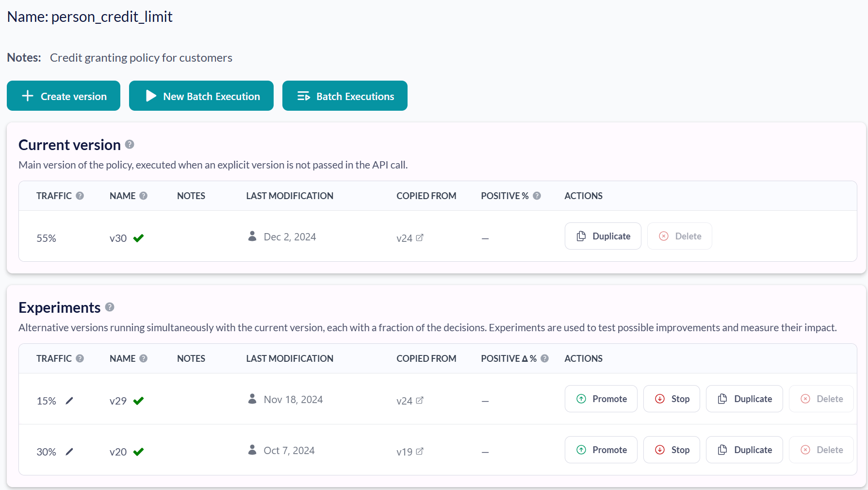Click the green checkmark beside v30
The image size is (868, 490).
pyautogui.click(x=138, y=238)
